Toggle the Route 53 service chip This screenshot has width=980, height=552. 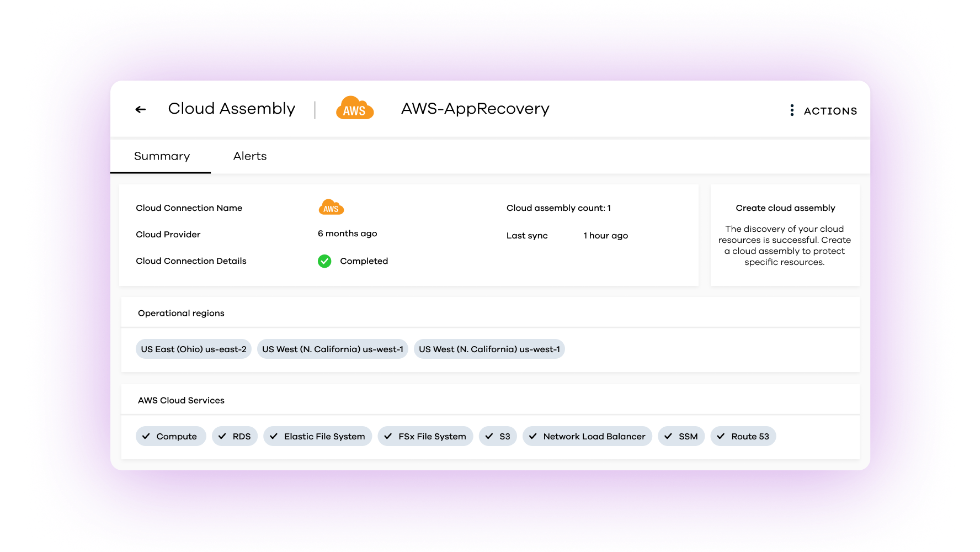[x=743, y=436]
